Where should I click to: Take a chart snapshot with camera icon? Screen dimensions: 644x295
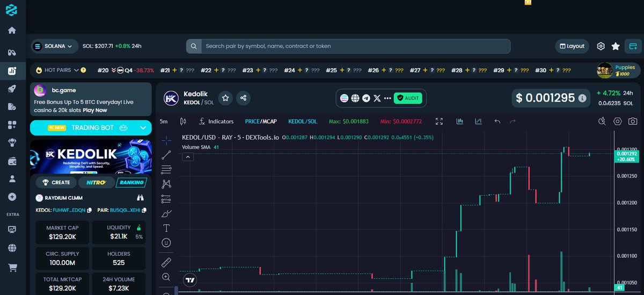633,121
